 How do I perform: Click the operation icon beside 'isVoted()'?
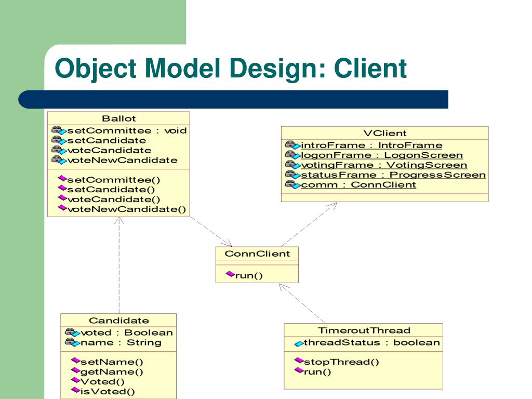pyautogui.click(x=76, y=390)
